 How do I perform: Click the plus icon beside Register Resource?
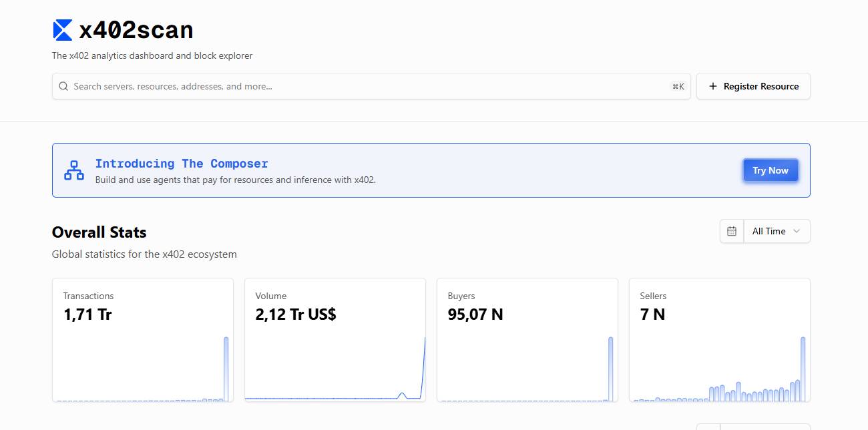point(712,86)
